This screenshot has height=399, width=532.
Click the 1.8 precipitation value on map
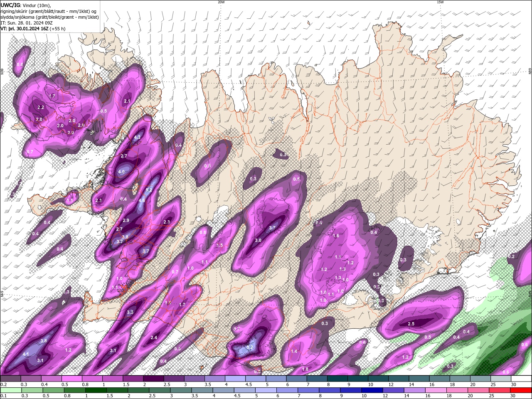(x=305, y=369)
